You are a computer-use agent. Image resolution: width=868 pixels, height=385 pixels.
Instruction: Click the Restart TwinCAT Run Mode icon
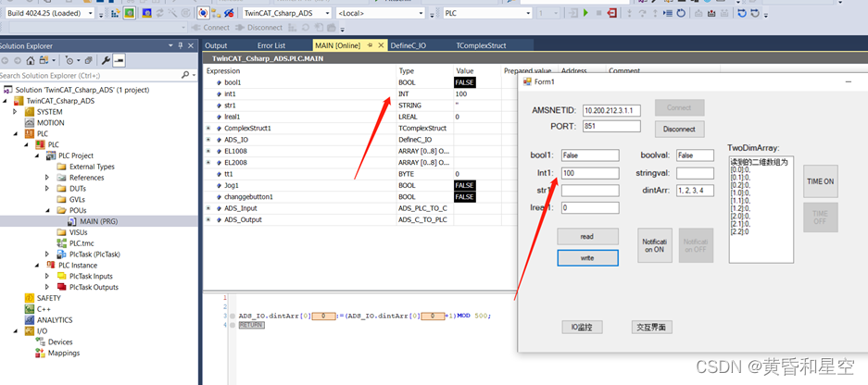(129, 13)
